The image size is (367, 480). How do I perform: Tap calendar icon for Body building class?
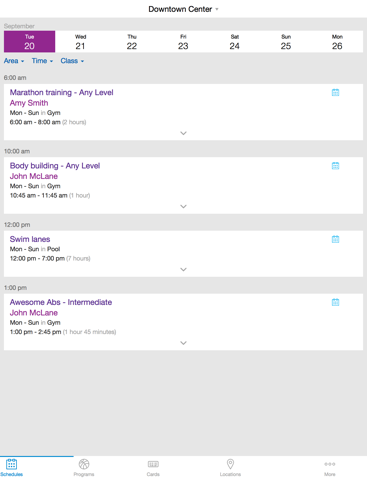click(x=335, y=166)
